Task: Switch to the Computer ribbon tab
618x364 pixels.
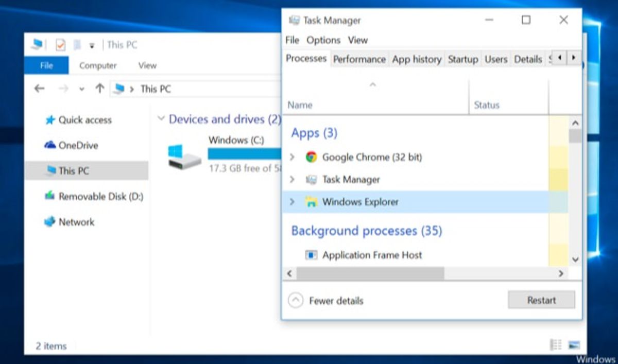Action: tap(98, 65)
